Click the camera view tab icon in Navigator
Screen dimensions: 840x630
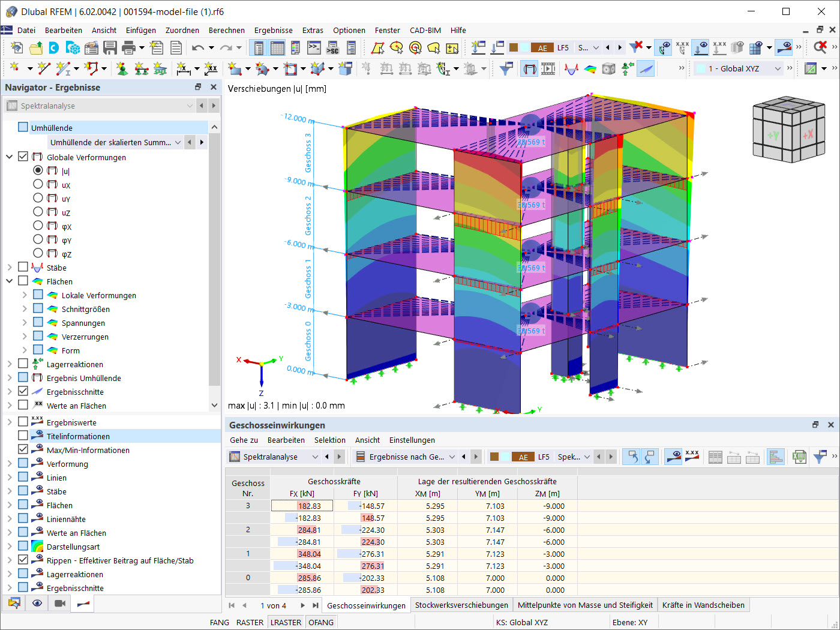[x=60, y=603]
